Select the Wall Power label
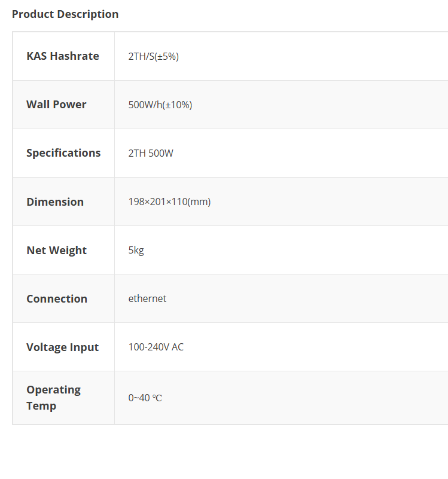This screenshot has width=448, height=479. tap(56, 105)
